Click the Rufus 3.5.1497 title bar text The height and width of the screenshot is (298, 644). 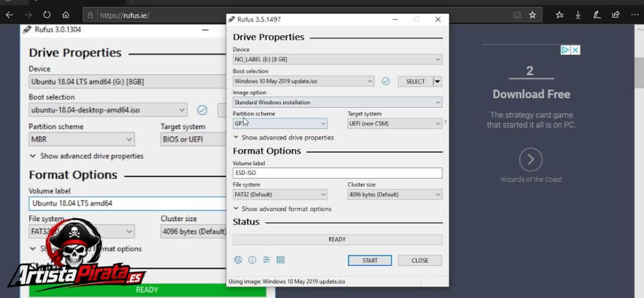point(259,19)
